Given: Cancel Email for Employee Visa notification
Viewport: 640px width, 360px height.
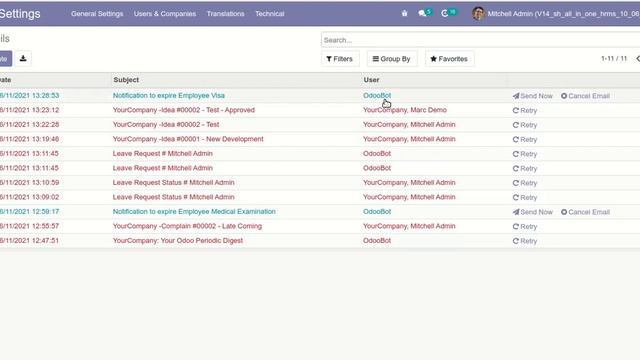Looking at the screenshot, I should point(585,96).
